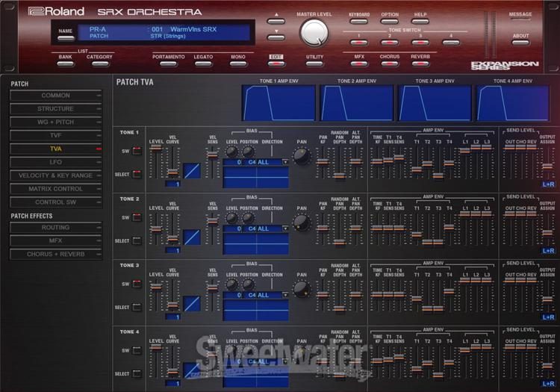Open the Chorus + Reverb effects page

(x=56, y=254)
